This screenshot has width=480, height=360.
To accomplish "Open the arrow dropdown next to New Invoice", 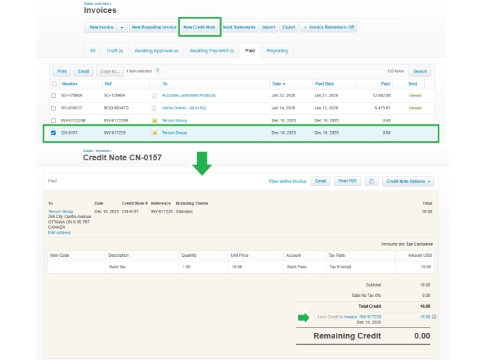I will click(122, 27).
